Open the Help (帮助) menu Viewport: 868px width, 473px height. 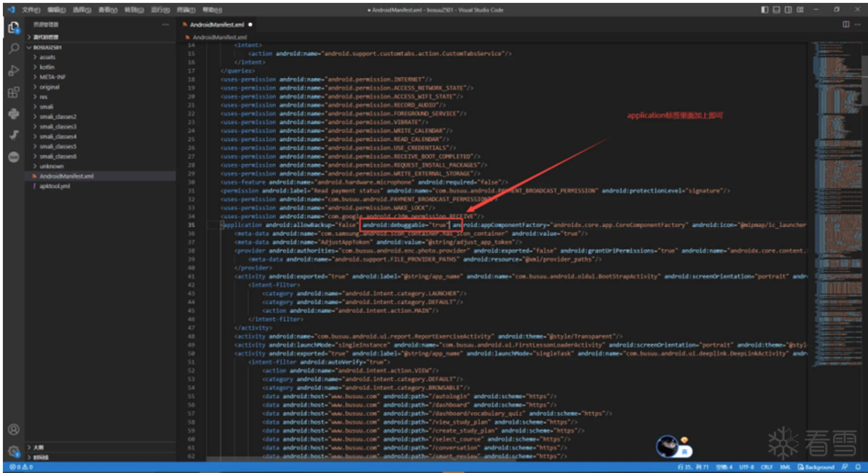pyautogui.click(x=212, y=10)
